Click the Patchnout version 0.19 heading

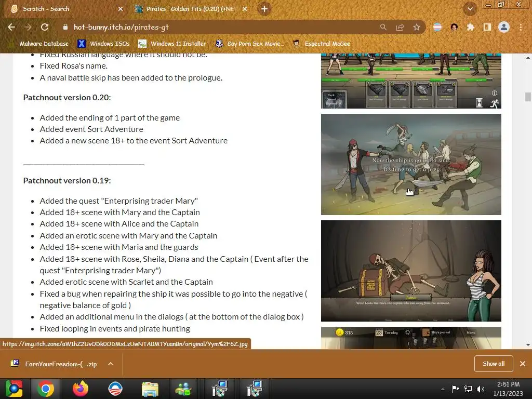(67, 180)
